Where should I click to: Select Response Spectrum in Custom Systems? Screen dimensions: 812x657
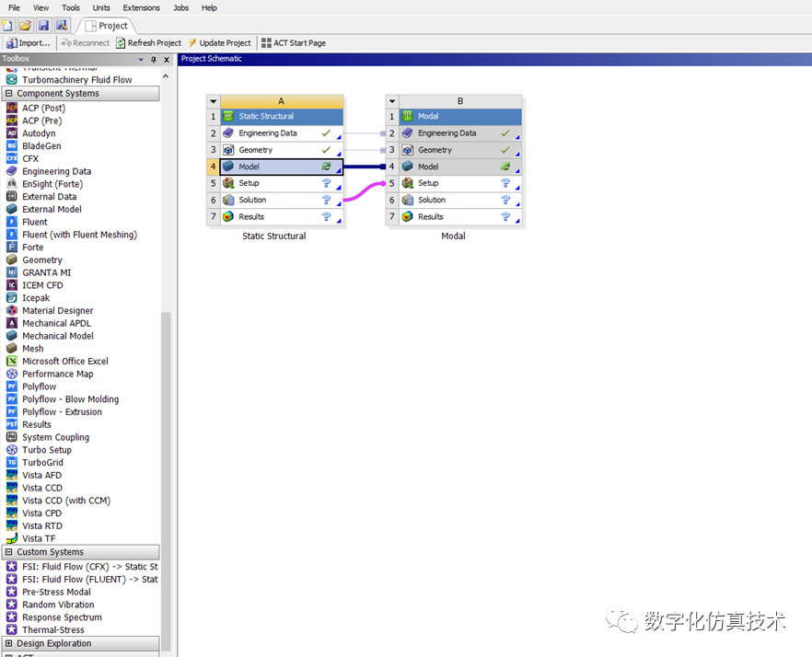[x=63, y=617]
